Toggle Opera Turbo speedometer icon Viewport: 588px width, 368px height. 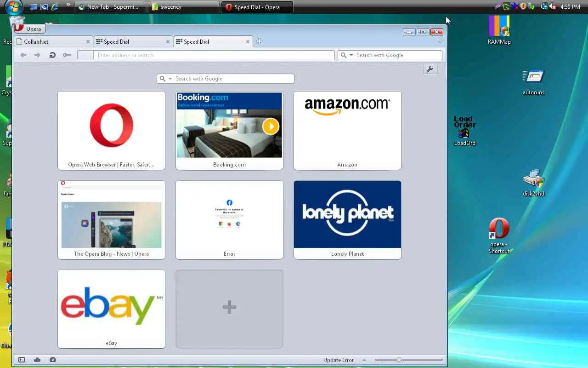click(53, 360)
